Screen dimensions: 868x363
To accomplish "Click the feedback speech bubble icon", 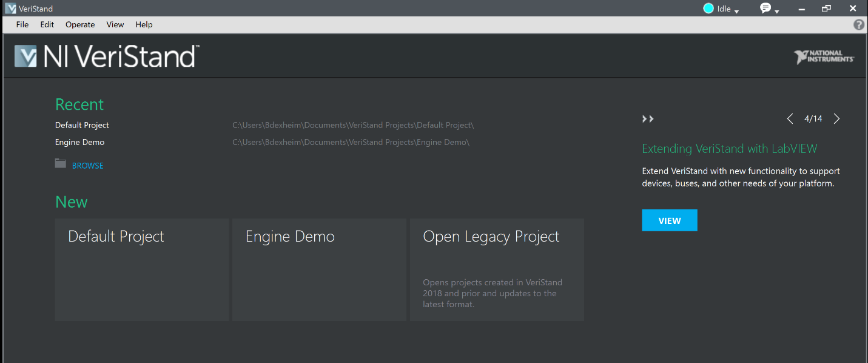I will pos(765,8).
